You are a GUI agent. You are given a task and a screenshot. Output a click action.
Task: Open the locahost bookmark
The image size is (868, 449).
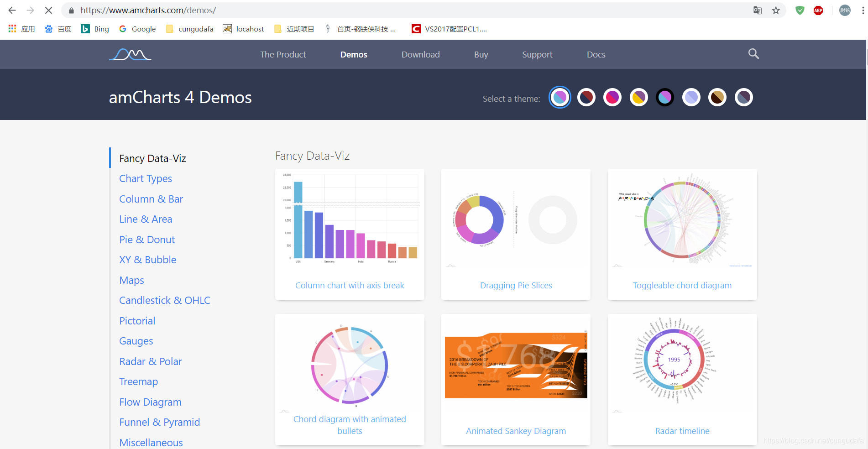tap(243, 29)
